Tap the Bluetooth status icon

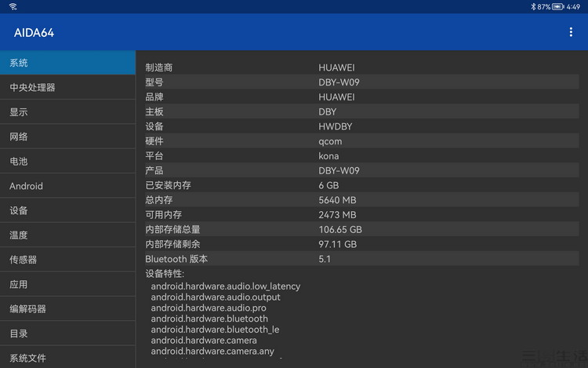[x=533, y=7]
